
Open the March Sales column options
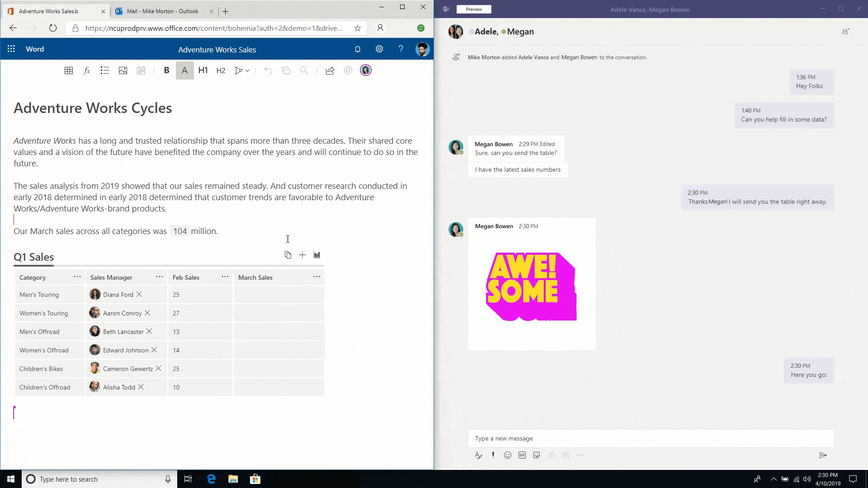[317, 277]
